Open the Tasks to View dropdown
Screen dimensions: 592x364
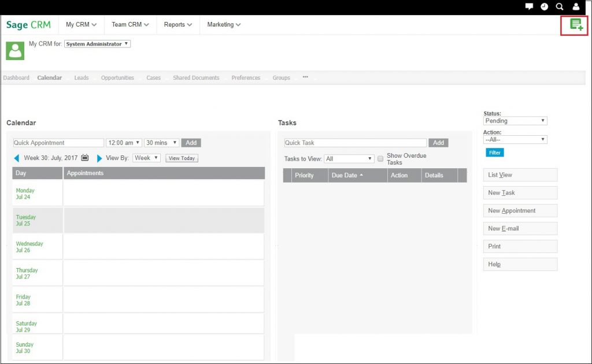(x=349, y=159)
